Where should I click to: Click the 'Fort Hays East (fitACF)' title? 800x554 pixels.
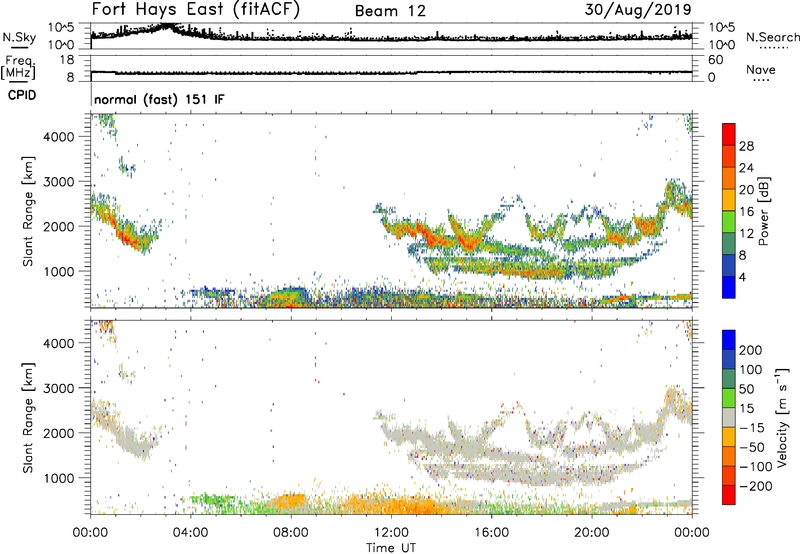coord(195,9)
